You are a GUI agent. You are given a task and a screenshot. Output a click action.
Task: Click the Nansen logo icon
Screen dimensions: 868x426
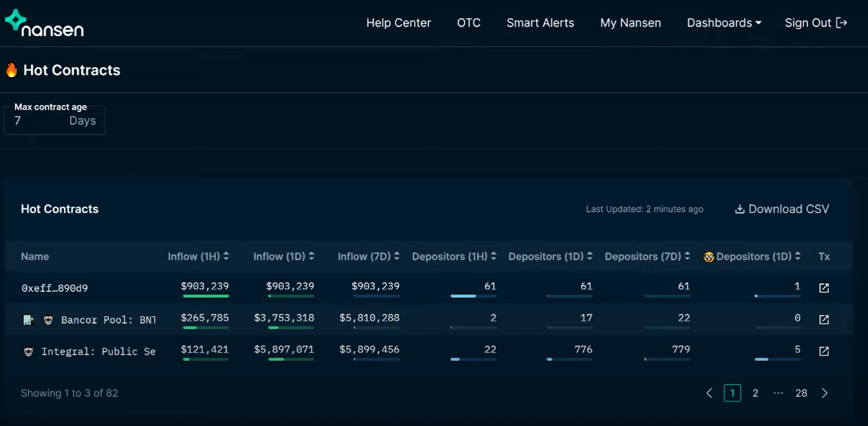[x=16, y=20]
